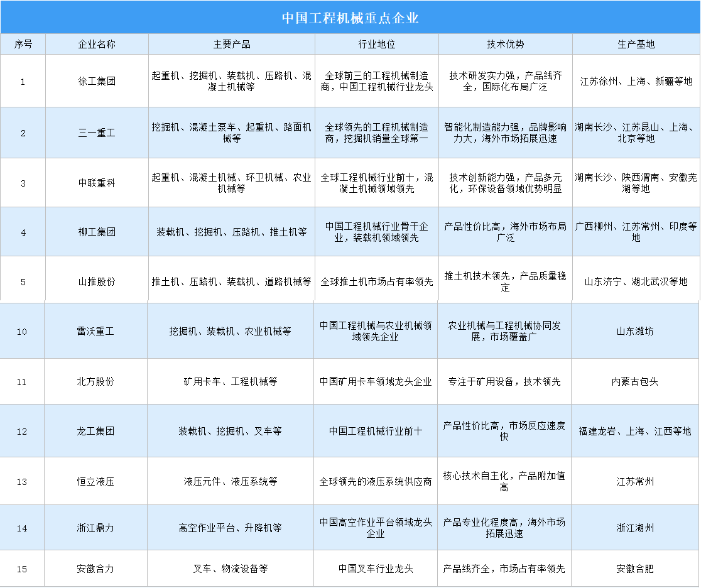Select cell 装载机、挖掘机、叉车等

point(231,432)
